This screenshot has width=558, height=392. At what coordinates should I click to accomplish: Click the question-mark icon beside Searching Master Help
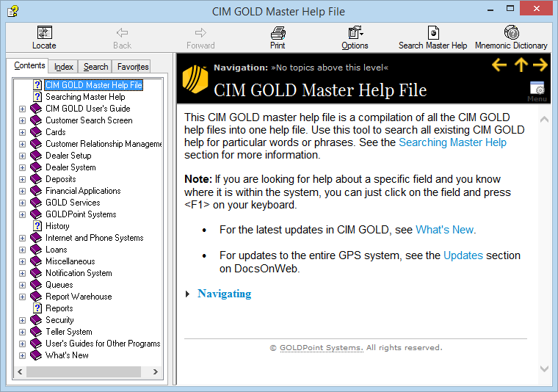(x=37, y=97)
